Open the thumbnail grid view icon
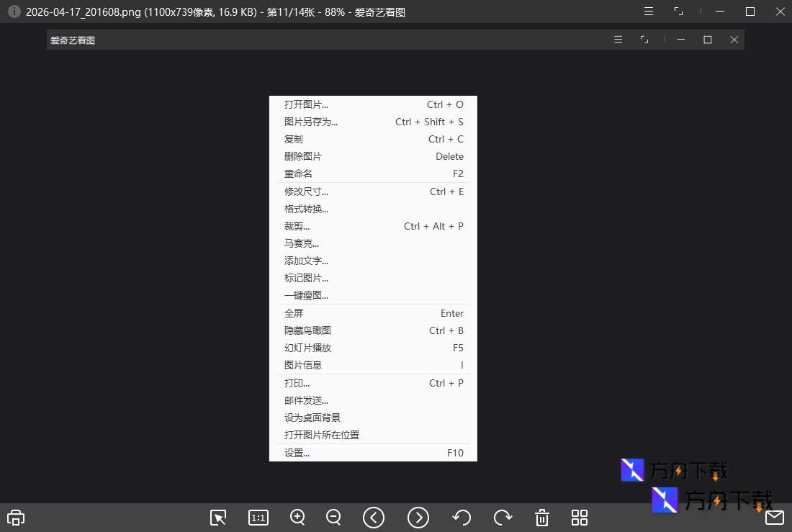Image resolution: width=792 pixels, height=532 pixels. pyautogui.click(x=580, y=518)
